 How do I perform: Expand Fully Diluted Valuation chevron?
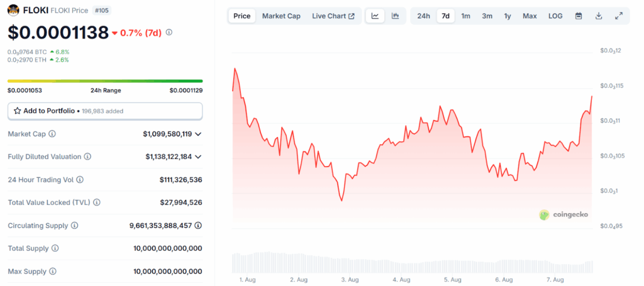[198, 157]
